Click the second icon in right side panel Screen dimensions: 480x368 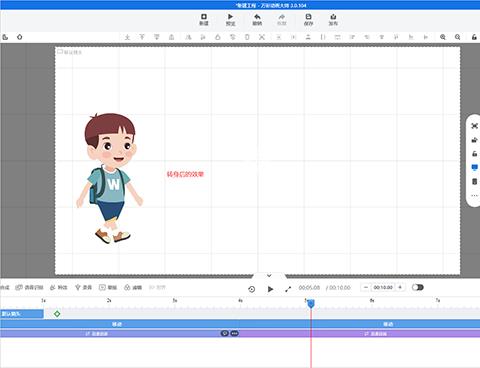point(474,140)
